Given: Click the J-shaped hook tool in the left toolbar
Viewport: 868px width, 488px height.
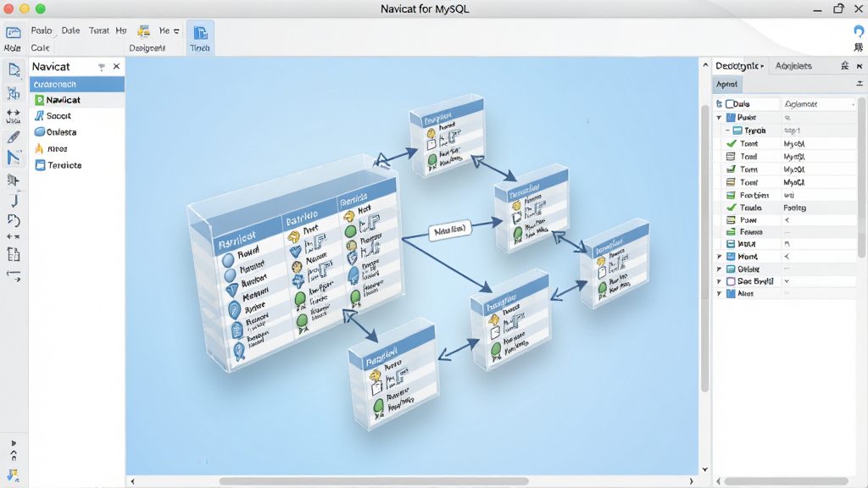Looking at the screenshot, I should [x=14, y=200].
